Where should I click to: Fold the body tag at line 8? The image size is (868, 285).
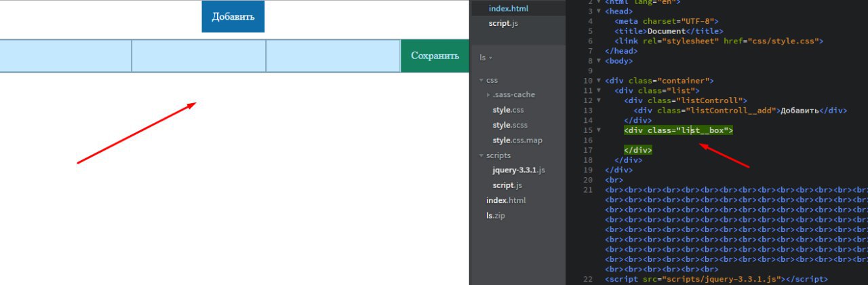599,61
